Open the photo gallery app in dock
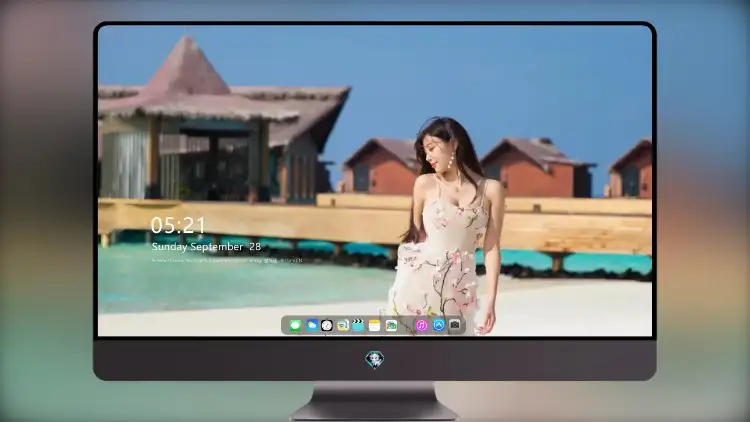This screenshot has height=422, width=750. 391,325
